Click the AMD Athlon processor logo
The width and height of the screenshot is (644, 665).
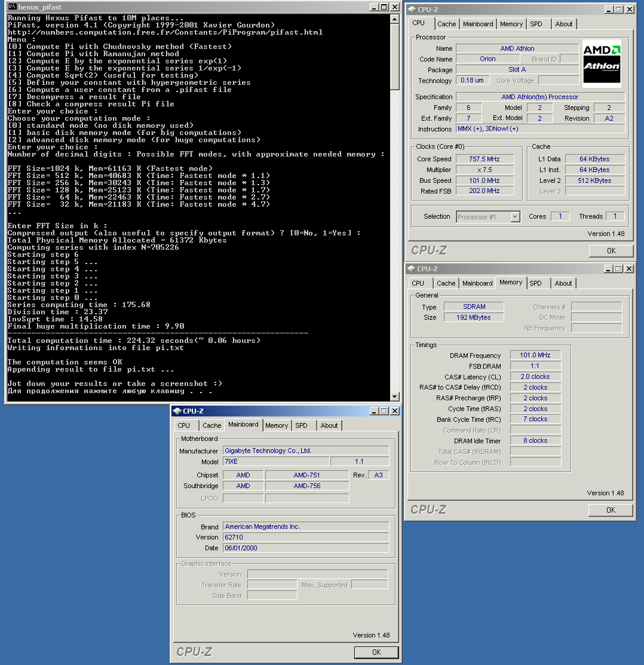pos(602,63)
